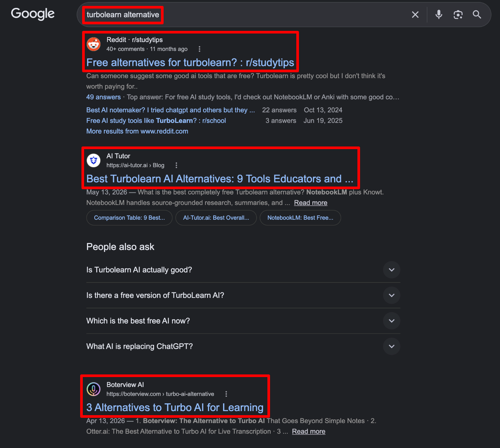This screenshot has height=448, width=500.
Task: Expand 'Is Turbolearn AI actually good?' question
Action: (243, 270)
